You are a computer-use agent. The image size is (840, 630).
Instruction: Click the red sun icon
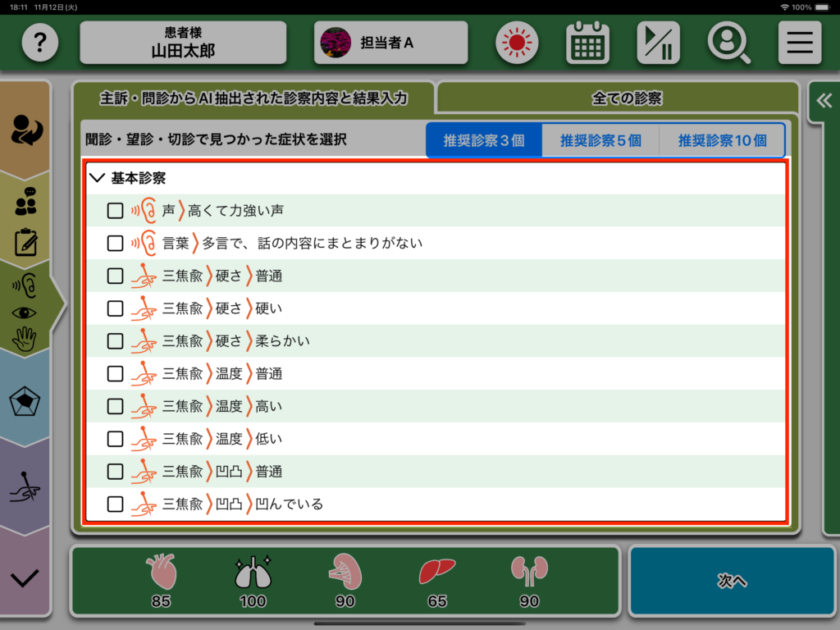[517, 43]
